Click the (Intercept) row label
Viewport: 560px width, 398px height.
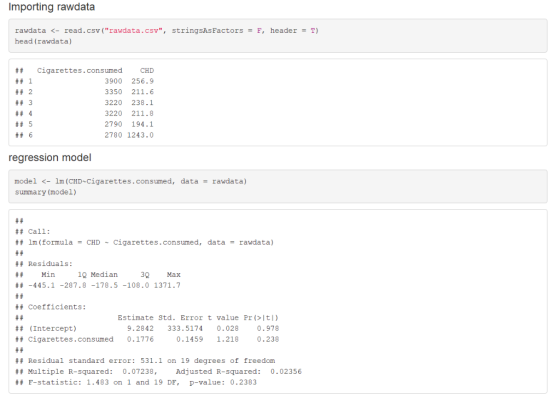tap(53, 328)
